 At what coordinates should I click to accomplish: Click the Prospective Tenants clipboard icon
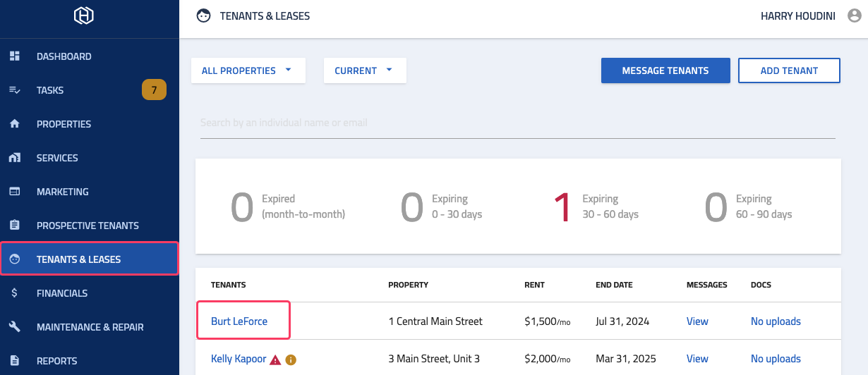coord(14,225)
